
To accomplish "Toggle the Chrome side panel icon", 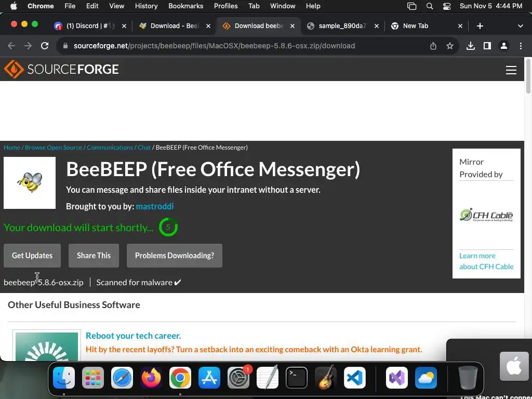I will [x=487, y=46].
